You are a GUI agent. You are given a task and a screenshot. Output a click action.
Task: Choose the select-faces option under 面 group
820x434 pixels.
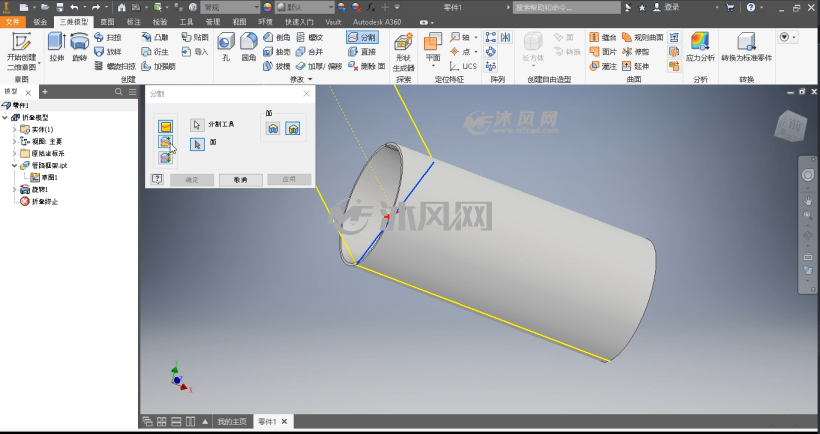[293, 128]
